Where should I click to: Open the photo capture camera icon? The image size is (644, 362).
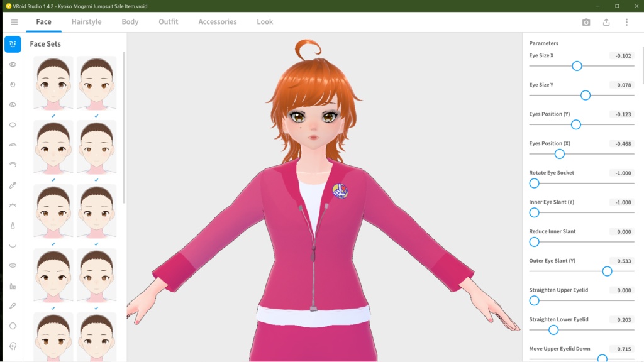tap(586, 21)
